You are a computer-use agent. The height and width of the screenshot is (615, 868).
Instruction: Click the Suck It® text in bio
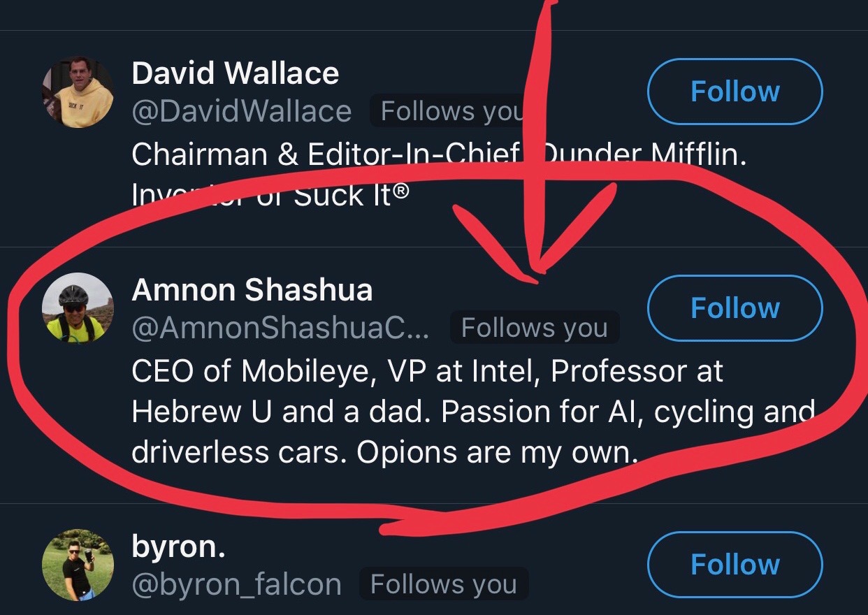[351, 196]
